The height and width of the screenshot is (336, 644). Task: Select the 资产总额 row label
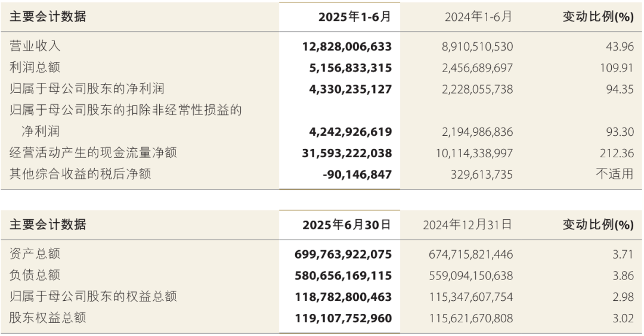pyautogui.click(x=35, y=254)
